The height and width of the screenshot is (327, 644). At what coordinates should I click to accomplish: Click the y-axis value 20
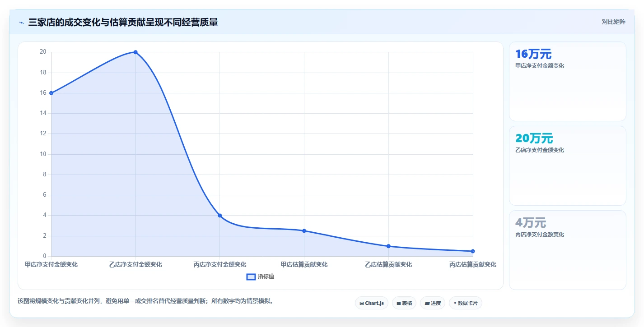tap(43, 52)
